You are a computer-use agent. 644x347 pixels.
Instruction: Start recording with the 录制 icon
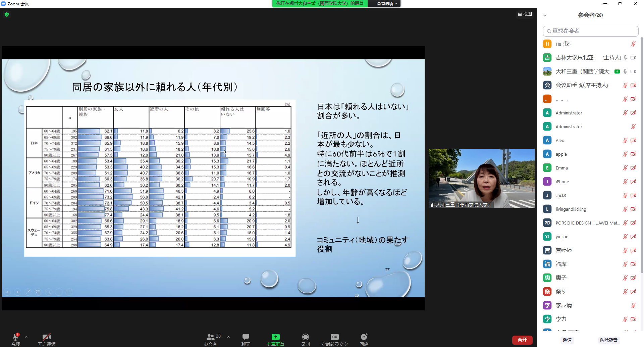pos(305,337)
